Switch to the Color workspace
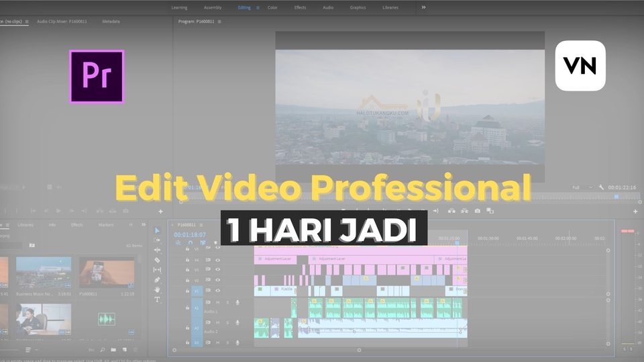The image size is (644, 362). coord(272,7)
